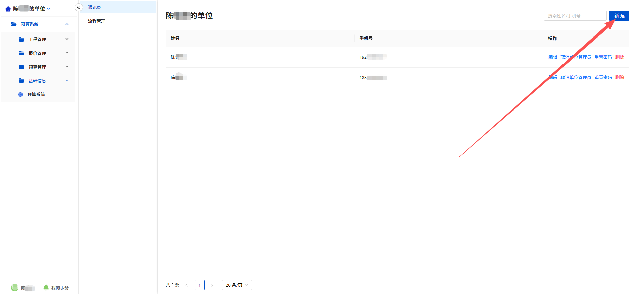Focus the 搜索姓名/手机号 search field
644x294 pixels.
point(575,16)
